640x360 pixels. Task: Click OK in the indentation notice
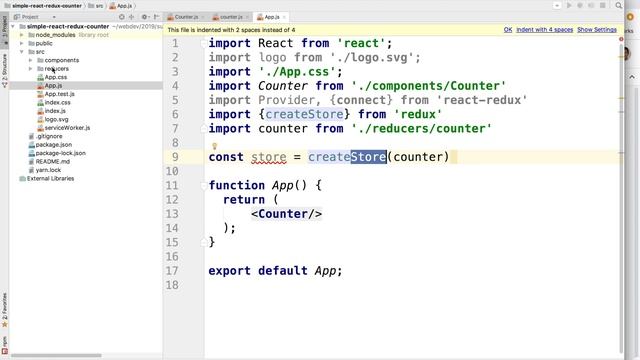tap(508, 30)
